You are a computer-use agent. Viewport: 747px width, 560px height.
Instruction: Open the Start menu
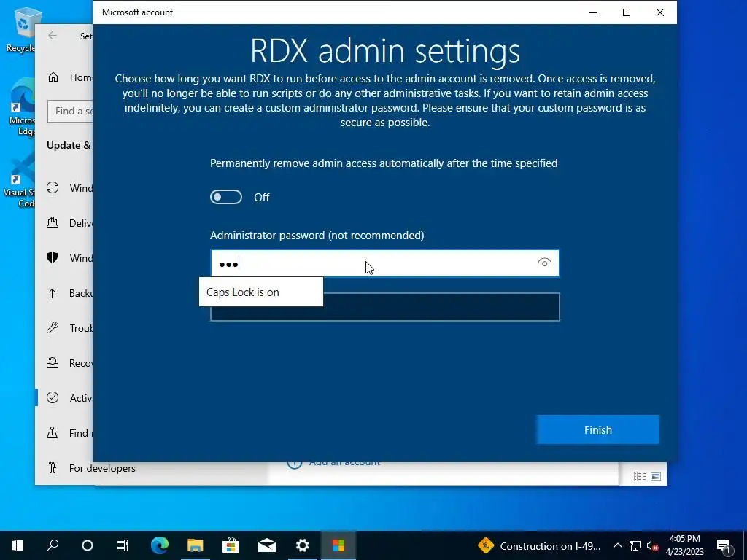18,545
